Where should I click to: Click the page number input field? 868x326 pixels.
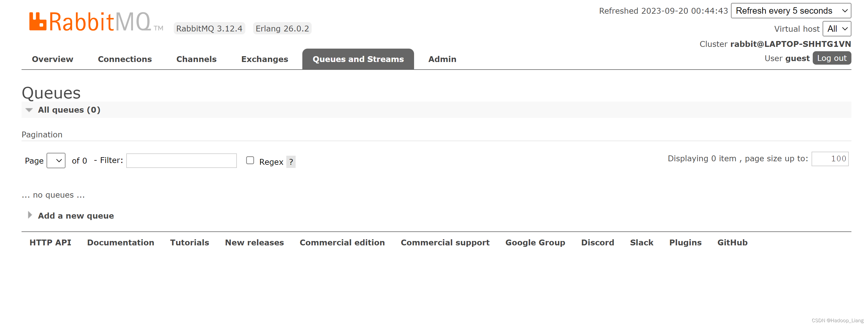56,160
